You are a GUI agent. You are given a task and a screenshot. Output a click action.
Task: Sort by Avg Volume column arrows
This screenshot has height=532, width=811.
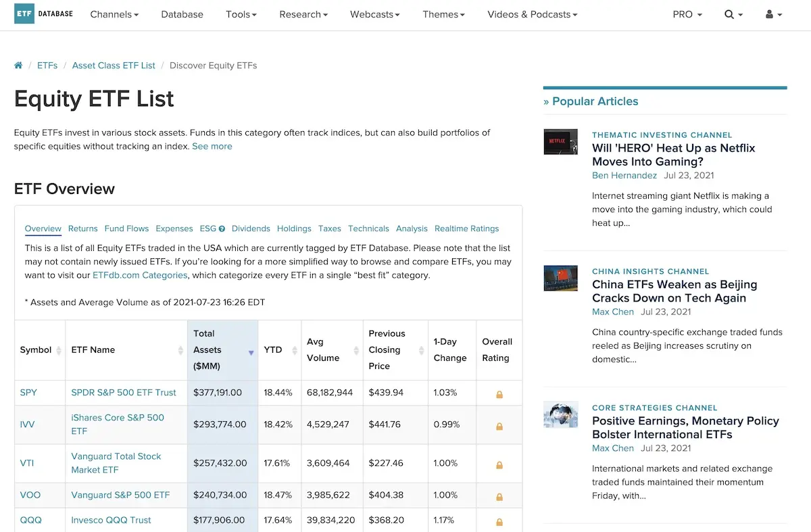tap(356, 350)
